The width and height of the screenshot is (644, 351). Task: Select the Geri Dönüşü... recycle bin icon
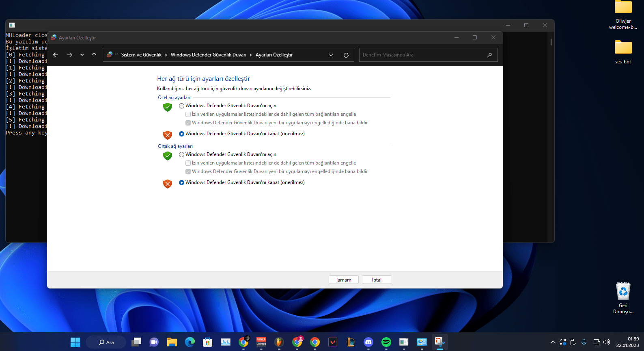tap(623, 298)
